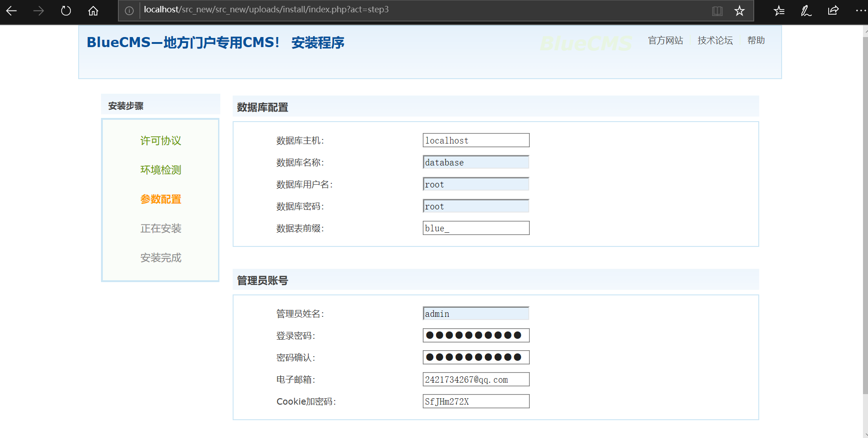Visit the 技术论坛 forum link
The image size is (868, 438).
click(714, 41)
